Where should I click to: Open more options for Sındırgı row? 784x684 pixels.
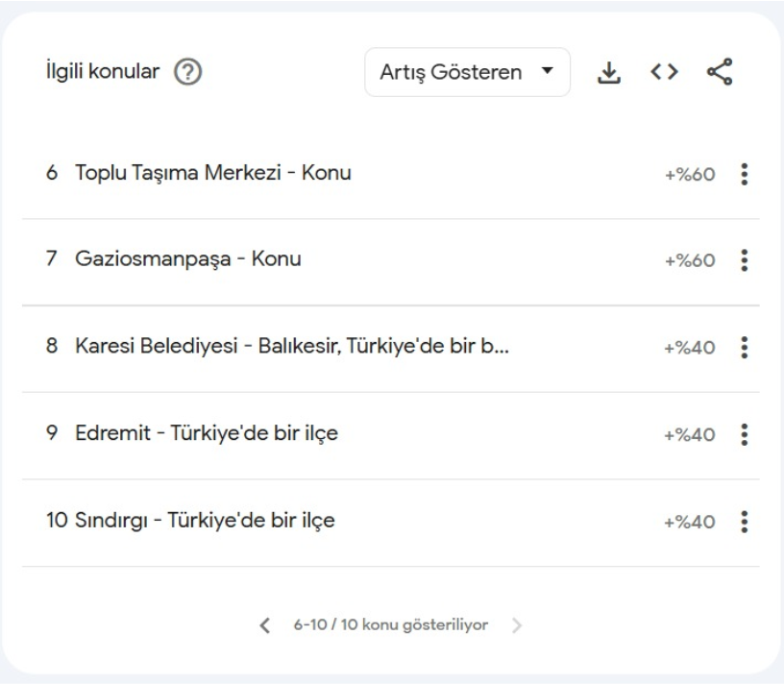coord(744,522)
